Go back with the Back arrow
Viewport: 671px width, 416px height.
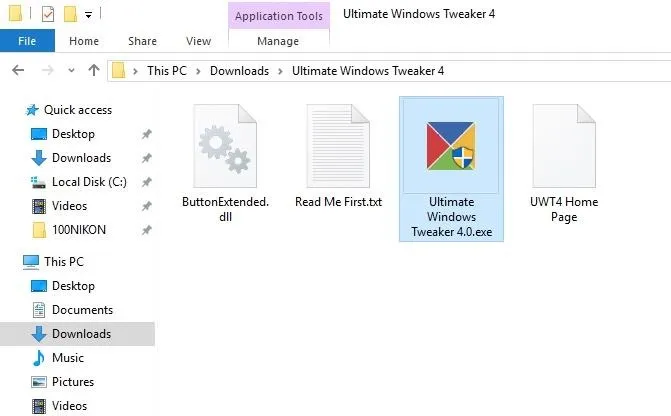(x=18, y=70)
